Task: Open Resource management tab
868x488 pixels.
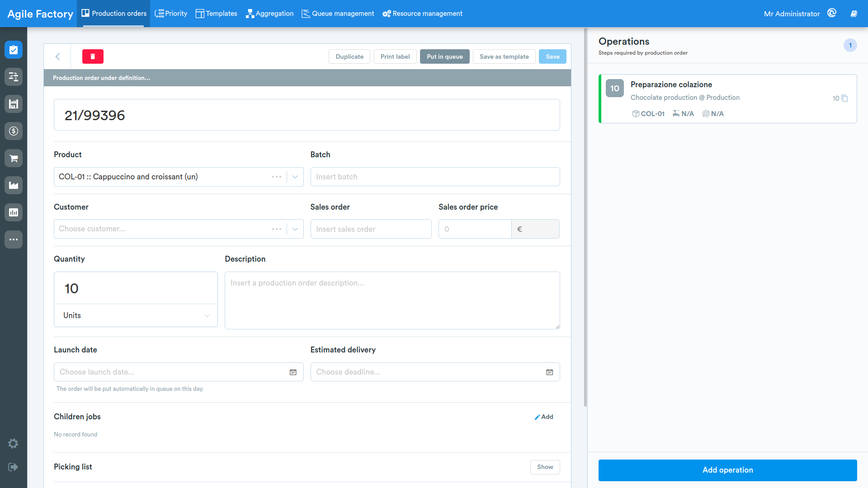Action: [423, 14]
